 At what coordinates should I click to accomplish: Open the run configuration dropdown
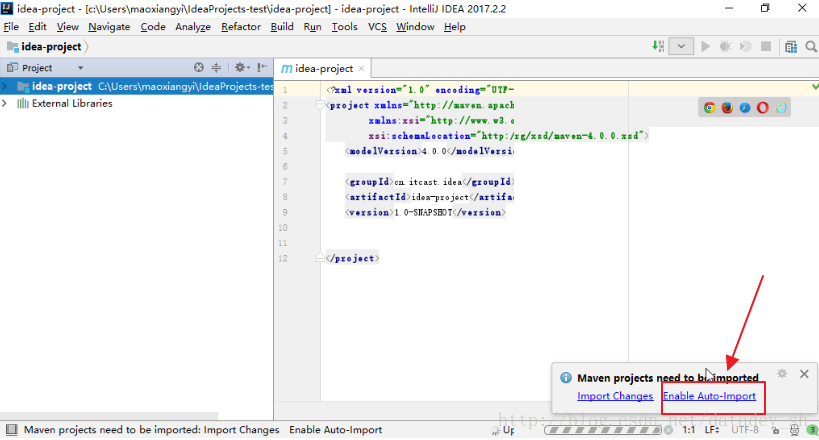tap(681, 47)
